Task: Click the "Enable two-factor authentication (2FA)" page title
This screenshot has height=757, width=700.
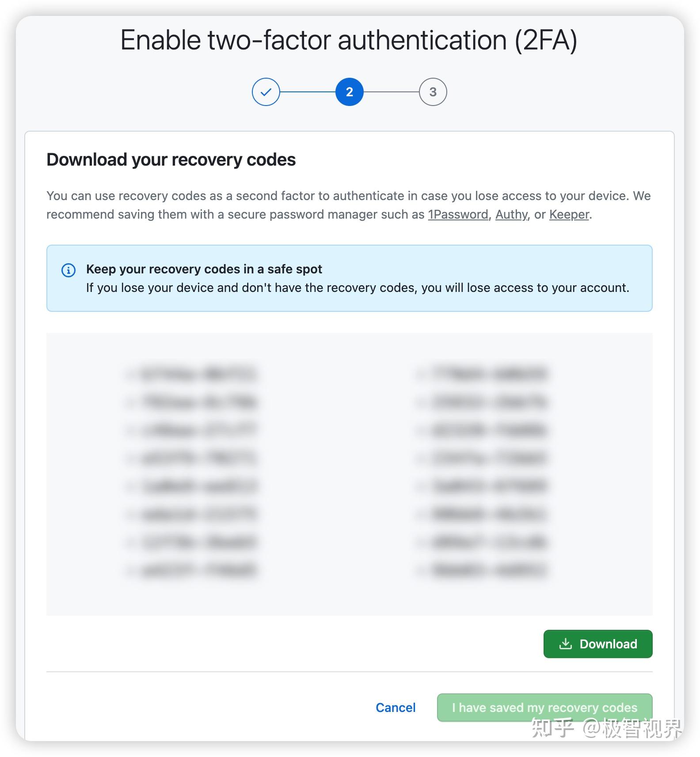Action: click(x=349, y=40)
